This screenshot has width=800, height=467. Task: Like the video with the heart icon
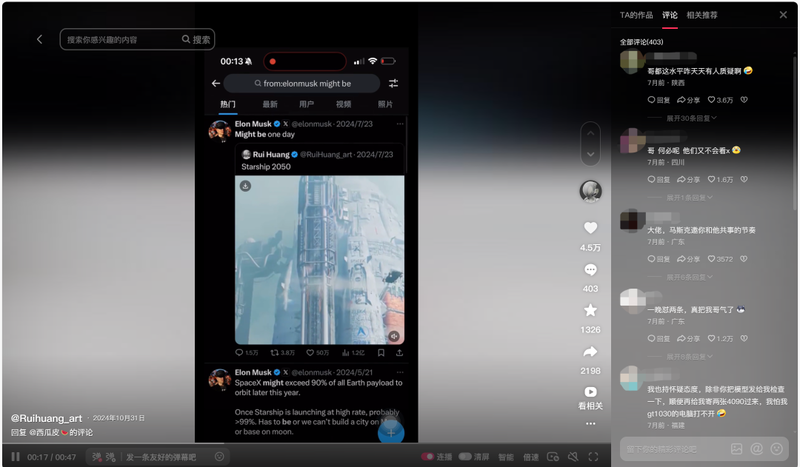tap(590, 228)
